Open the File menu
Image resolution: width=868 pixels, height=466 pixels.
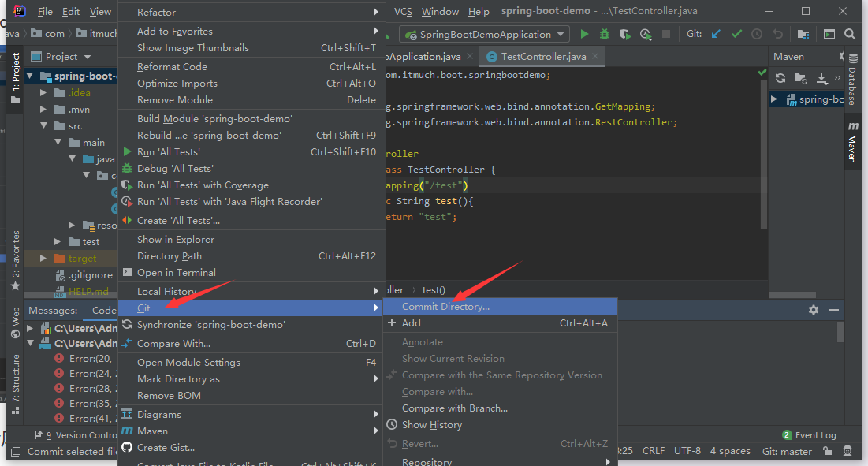tap(45, 12)
